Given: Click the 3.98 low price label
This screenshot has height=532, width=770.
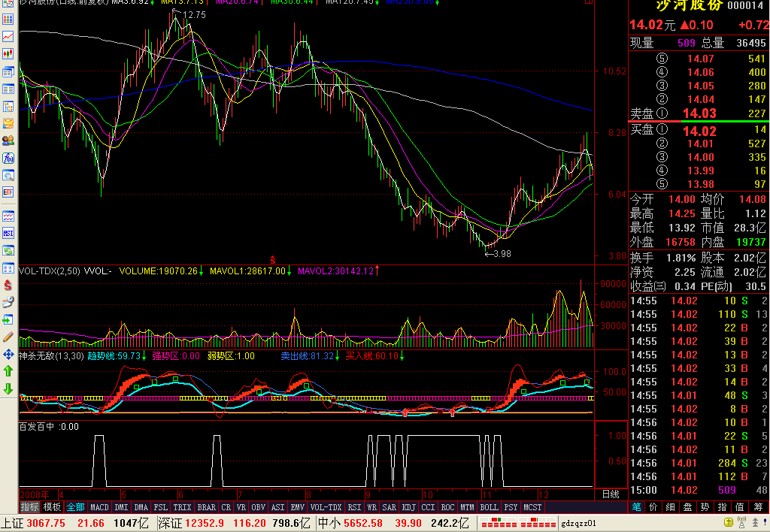Looking at the screenshot, I should [x=502, y=254].
